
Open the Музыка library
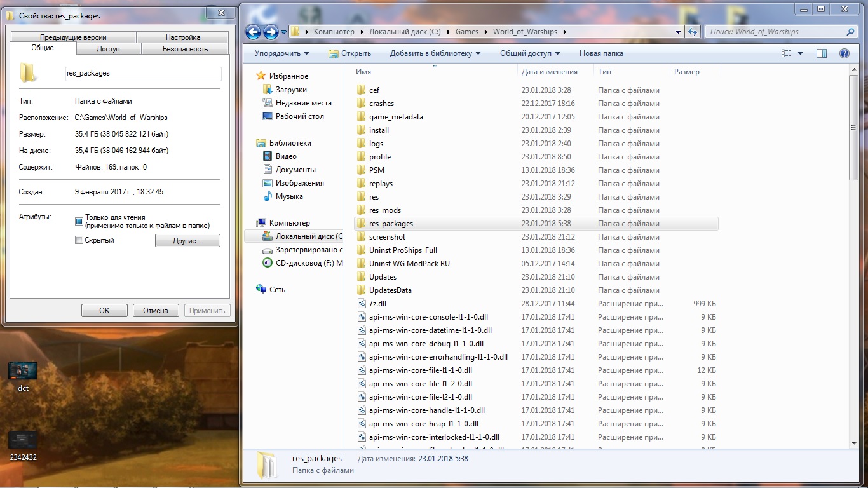click(x=289, y=196)
